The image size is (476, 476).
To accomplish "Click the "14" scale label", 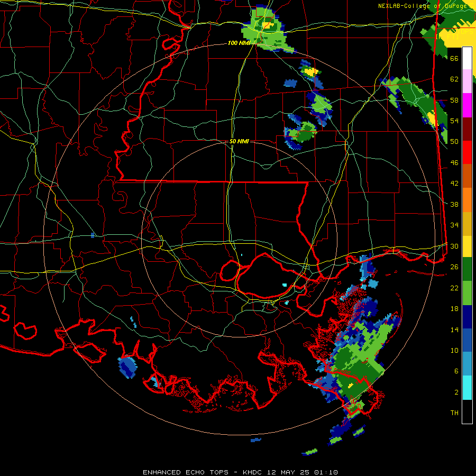I will [x=454, y=329].
